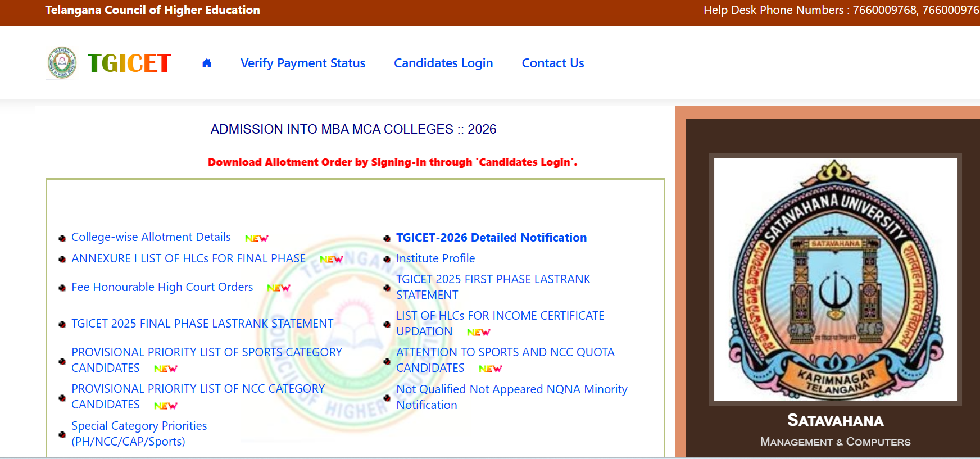The height and width of the screenshot is (459, 980).
Task: Click the Telangana Council of Higher Education header
Action: click(x=153, y=10)
